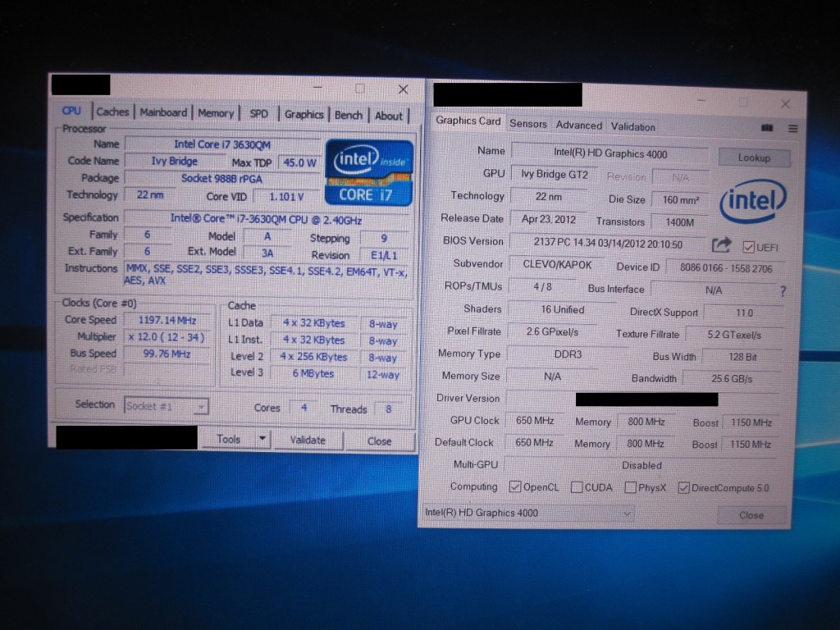This screenshot has width=840, height=630.
Task: Select the Graphics Card tab in GPU-Z
Action: tap(468, 121)
